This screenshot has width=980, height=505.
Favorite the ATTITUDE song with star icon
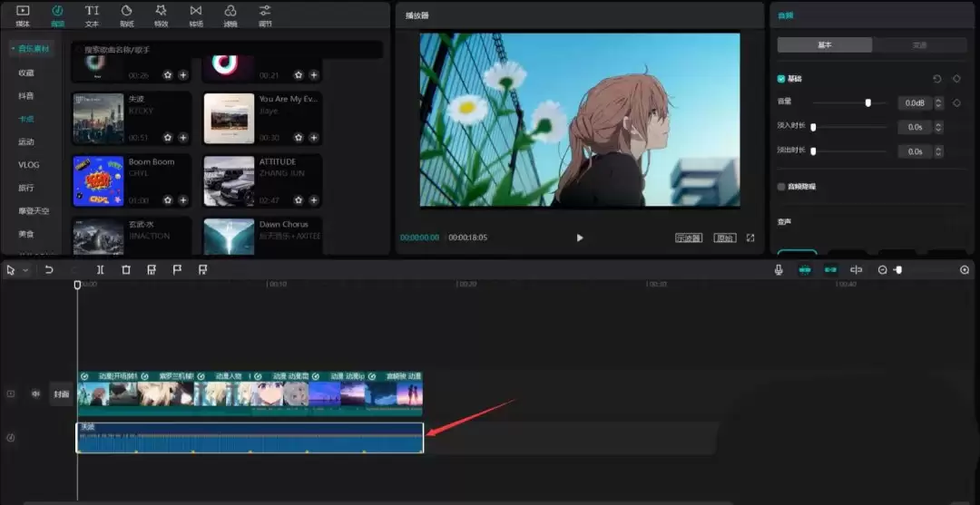click(x=299, y=200)
